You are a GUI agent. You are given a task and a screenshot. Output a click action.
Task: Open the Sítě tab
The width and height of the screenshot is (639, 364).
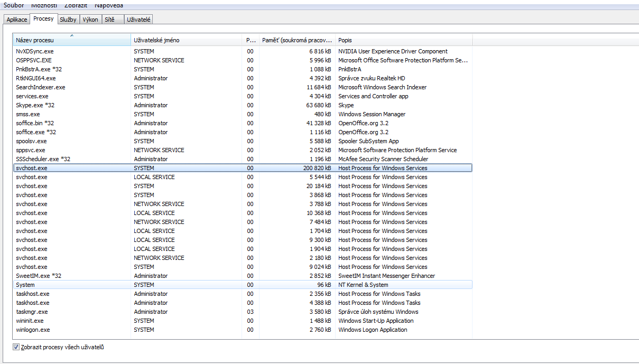tap(109, 20)
